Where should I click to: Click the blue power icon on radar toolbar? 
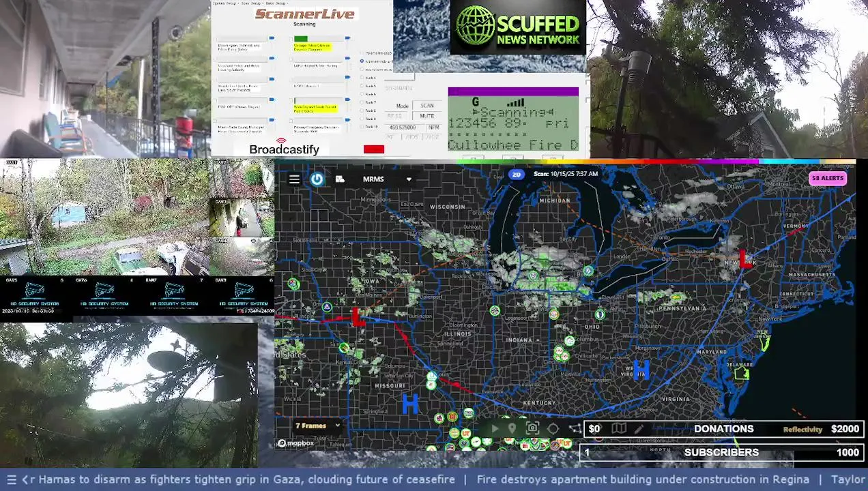pyautogui.click(x=317, y=179)
